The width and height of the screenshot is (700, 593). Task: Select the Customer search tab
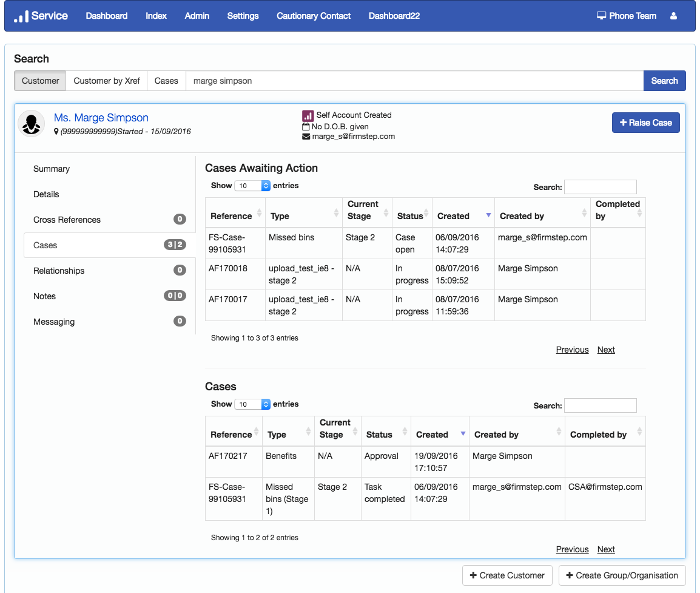click(x=40, y=81)
